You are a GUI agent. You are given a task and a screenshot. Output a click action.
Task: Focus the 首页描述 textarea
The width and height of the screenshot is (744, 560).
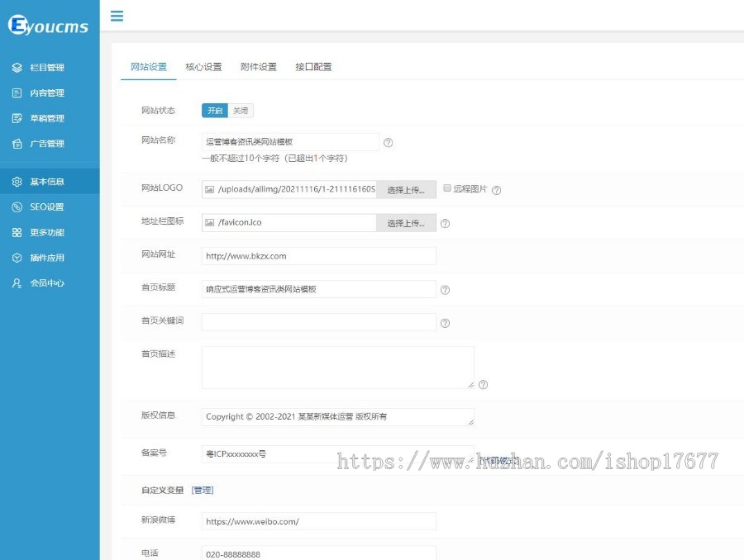(x=338, y=368)
